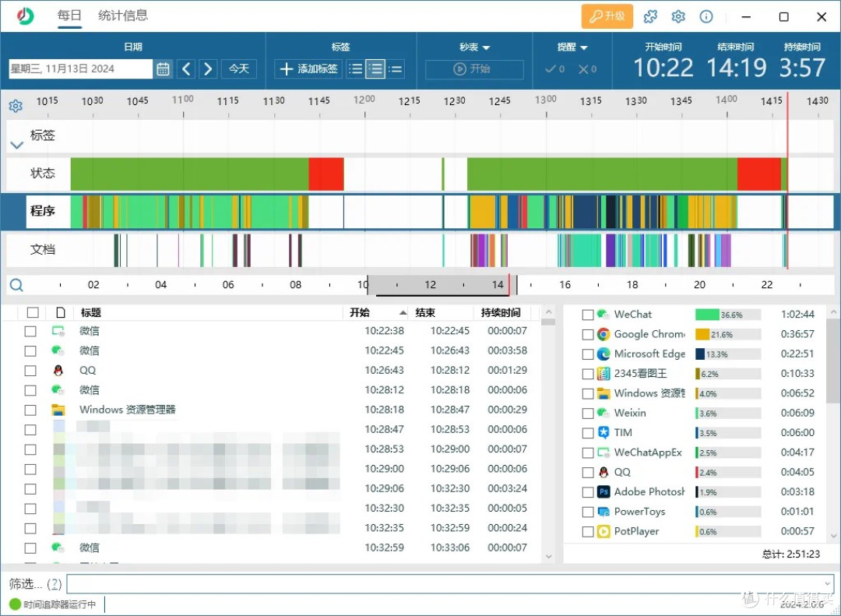Click the timeline search magnifier icon
This screenshot has width=841, height=616.
tap(16, 285)
